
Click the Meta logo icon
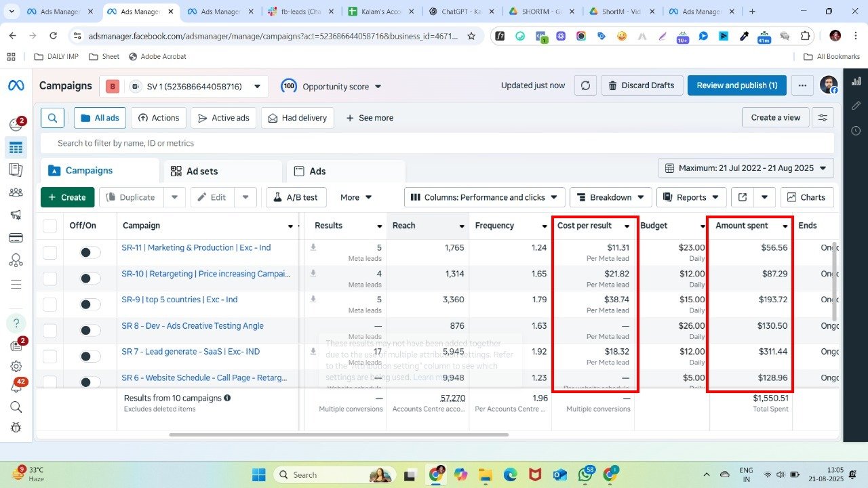pos(16,85)
